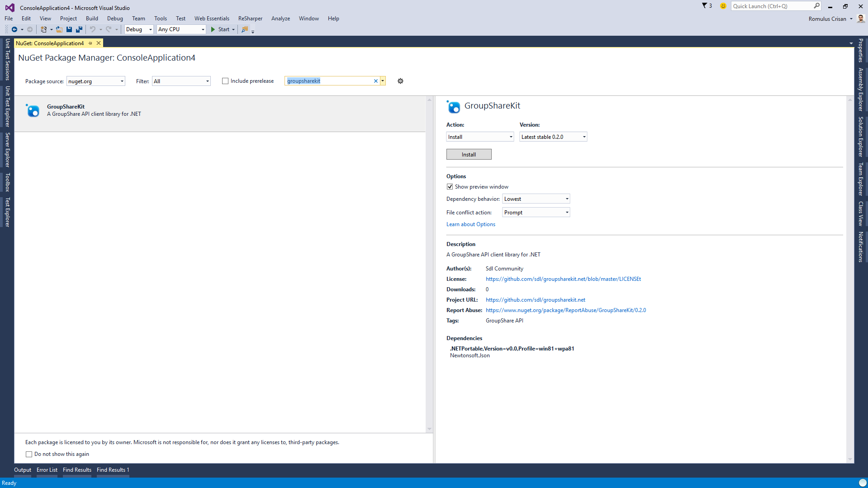Switch to the Output tab
868x488 pixels.
point(23,470)
